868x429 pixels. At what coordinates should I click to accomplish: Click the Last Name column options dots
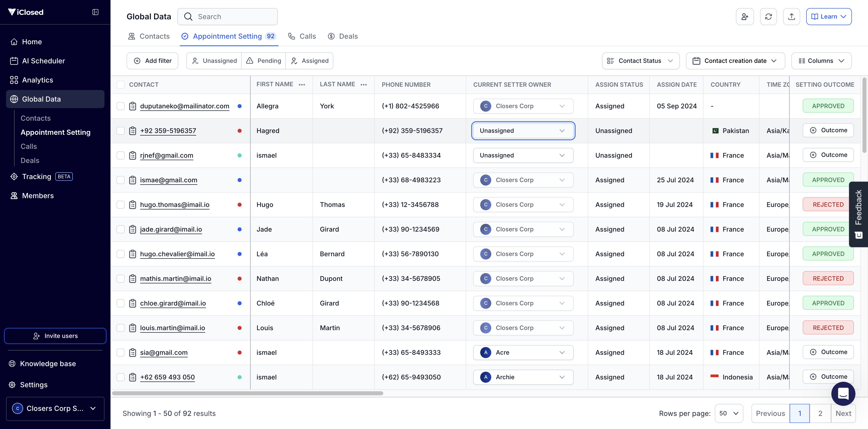click(x=364, y=85)
